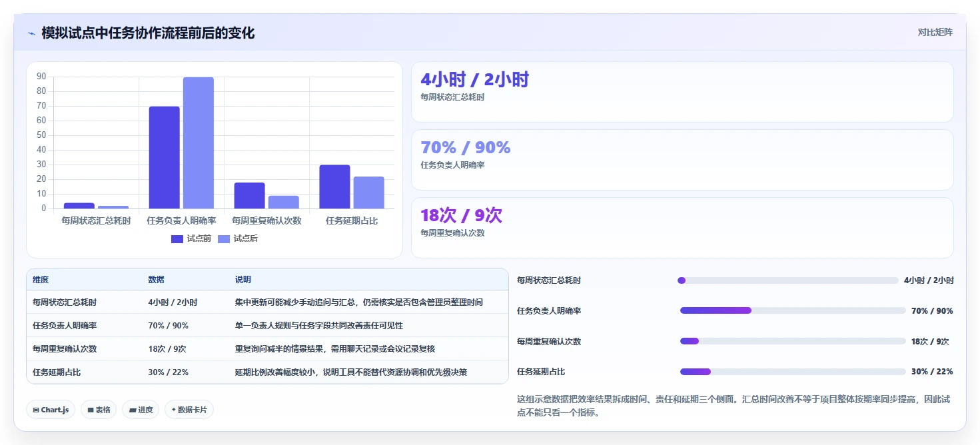980x445 pixels.
Task: Click y-axis tick value 50
Action: pos(41,135)
